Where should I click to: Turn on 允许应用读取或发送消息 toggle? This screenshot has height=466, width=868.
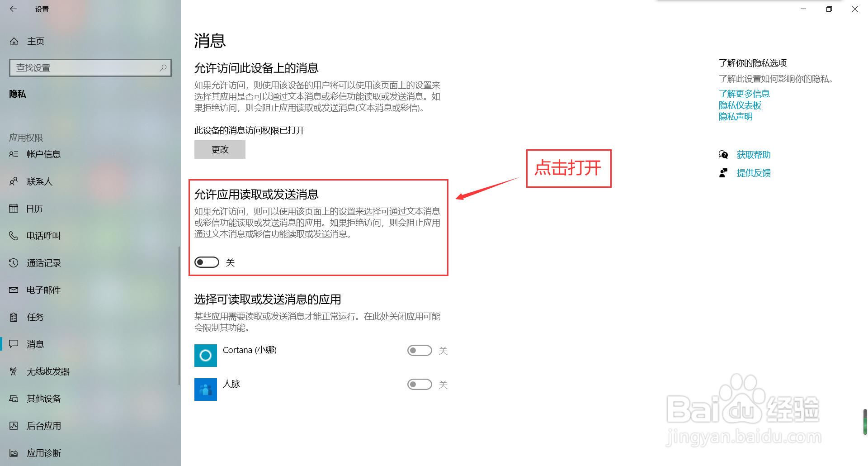pos(207,262)
